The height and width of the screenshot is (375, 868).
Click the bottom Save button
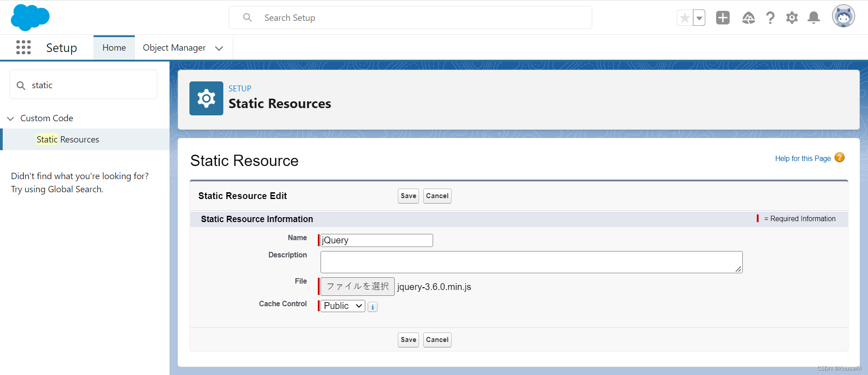click(x=408, y=340)
